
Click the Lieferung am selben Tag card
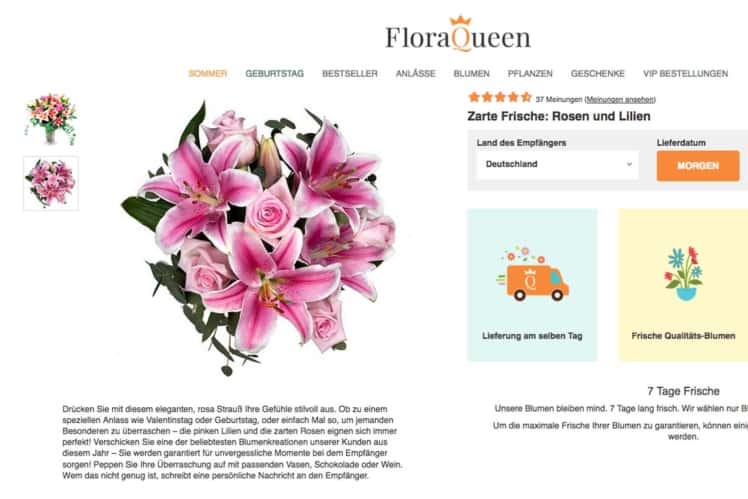[532, 285]
